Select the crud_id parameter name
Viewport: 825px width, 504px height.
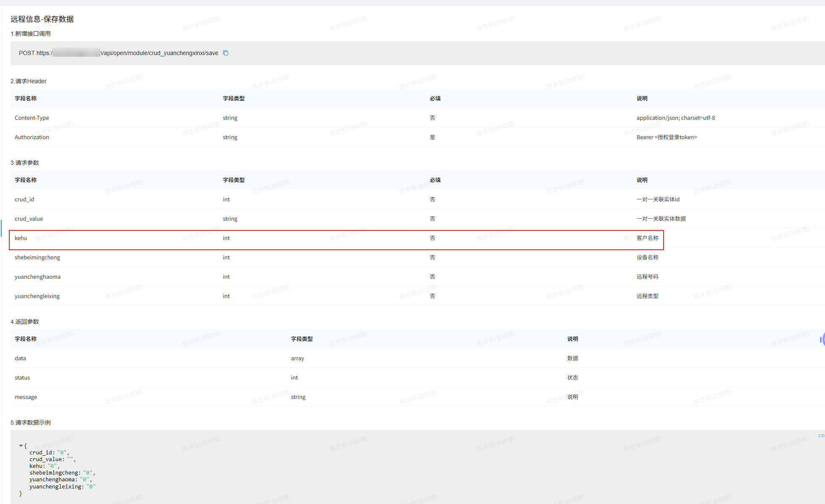pyautogui.click(x=24, y=199)
